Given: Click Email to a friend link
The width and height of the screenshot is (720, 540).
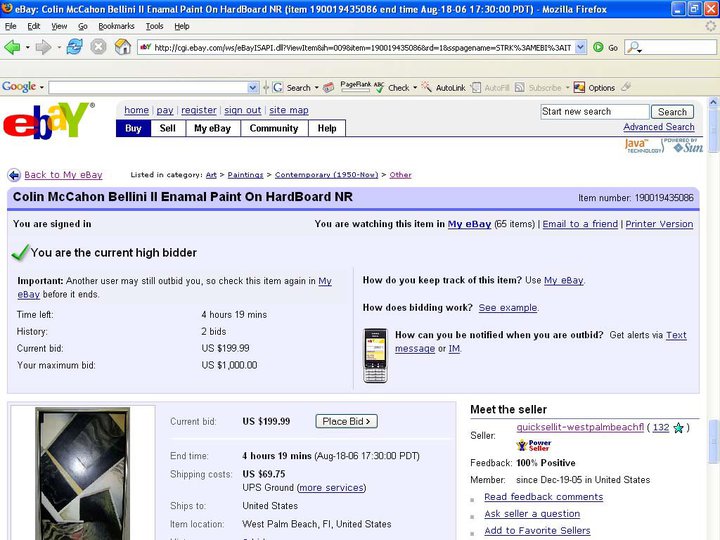Looking at the screenshot, I should (580, 224).
